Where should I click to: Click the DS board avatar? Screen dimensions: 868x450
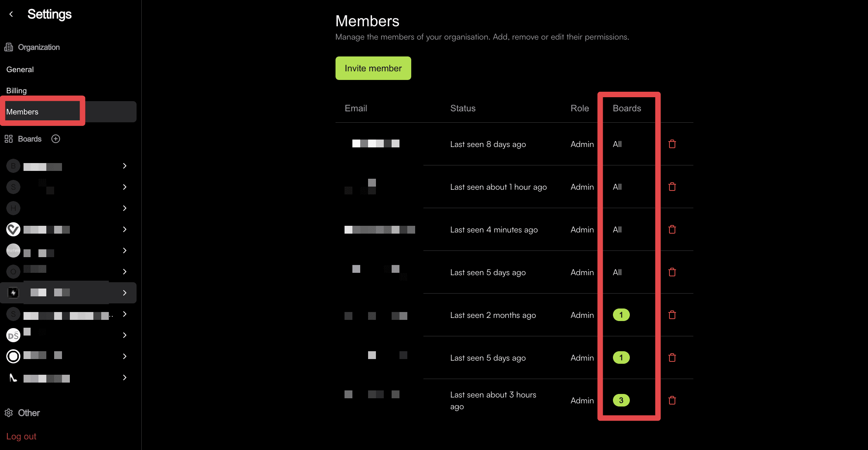point(13,335)
